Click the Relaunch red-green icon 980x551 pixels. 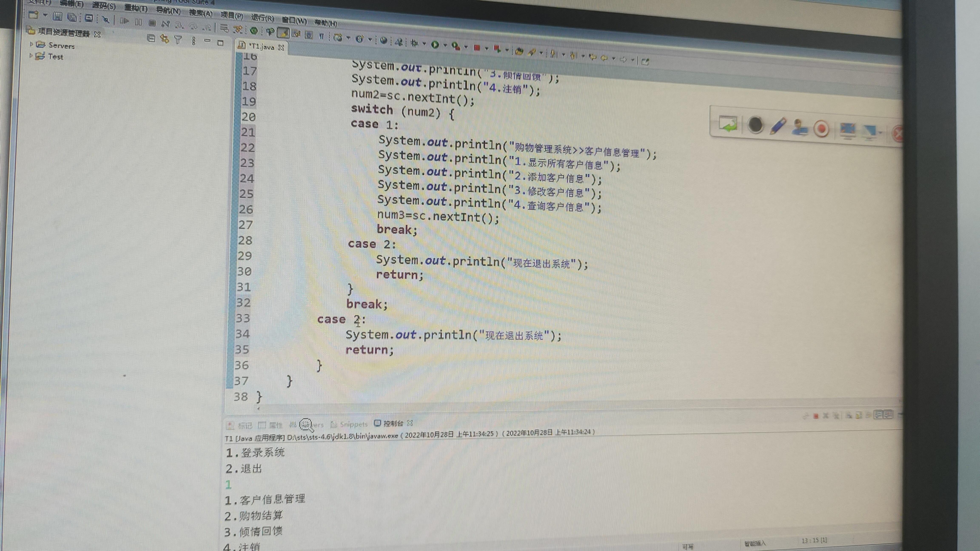click(497, 49)
